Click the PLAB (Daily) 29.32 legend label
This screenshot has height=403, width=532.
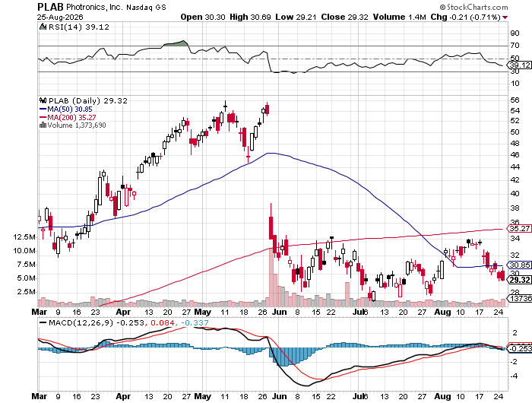tap(88, 101)
